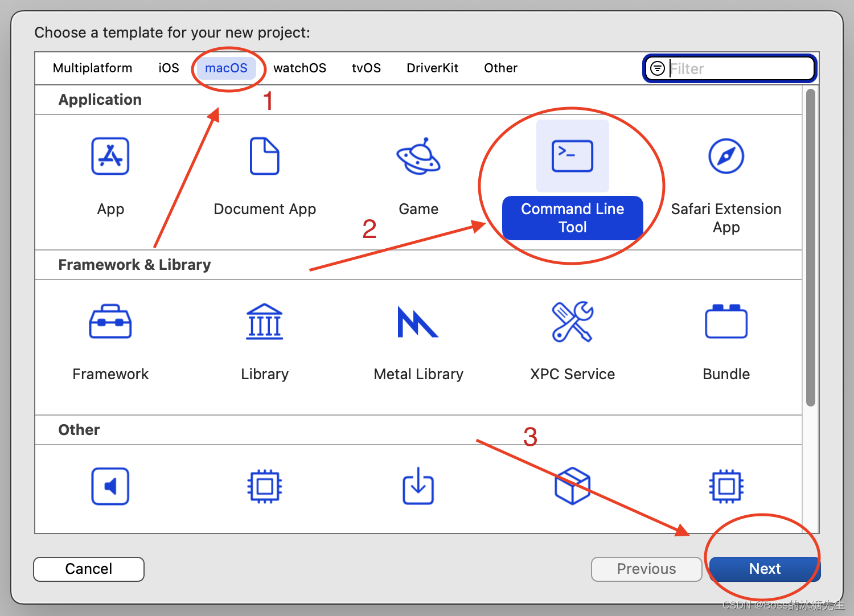This screenshot has width=854, height=616.
Task: Click the Game label text
Action: [x=418, y=209]
